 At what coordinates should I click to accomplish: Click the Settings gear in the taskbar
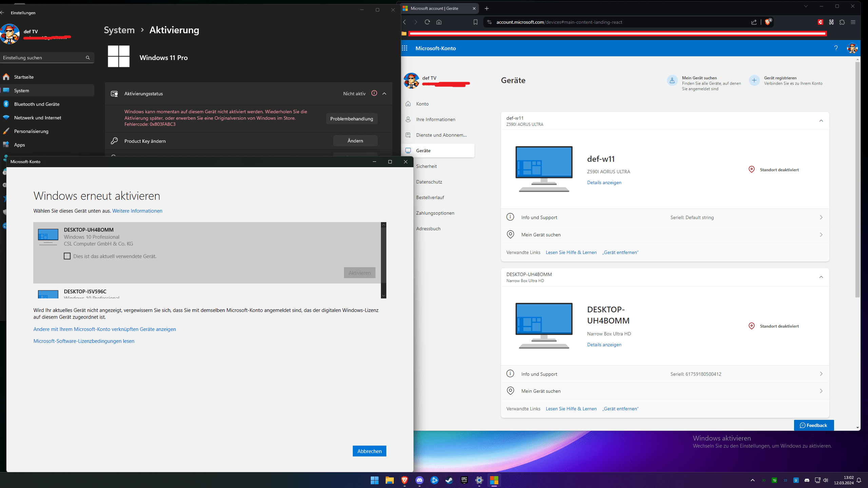click(479, 480)
